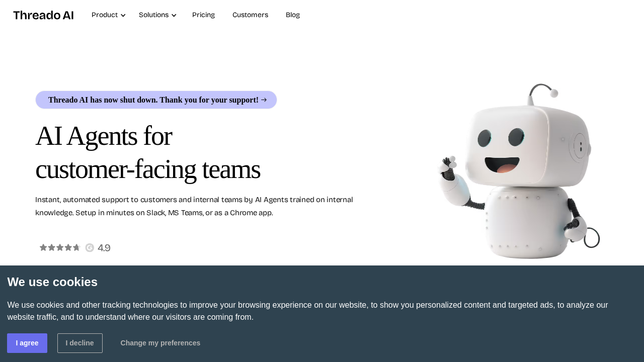644x362 pixels.
Task: Click the third rating star
Action: pyautogui.click(x=59, y=247)
